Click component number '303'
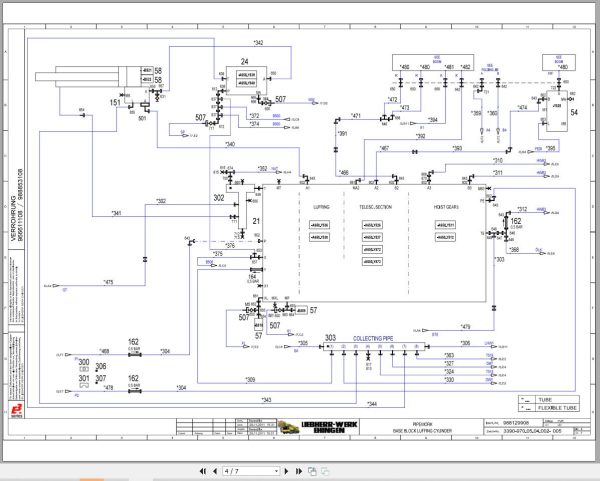600x481 pixels. 330,338
